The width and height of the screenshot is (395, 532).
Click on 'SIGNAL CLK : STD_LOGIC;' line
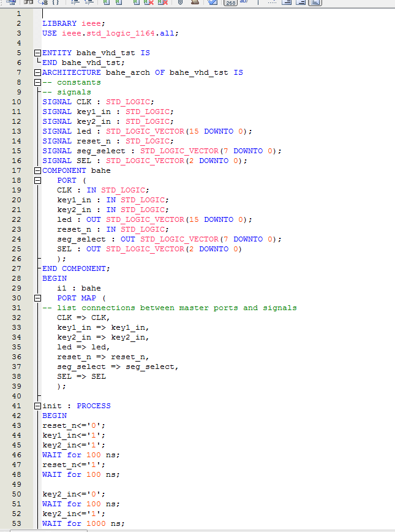(98, 102)
